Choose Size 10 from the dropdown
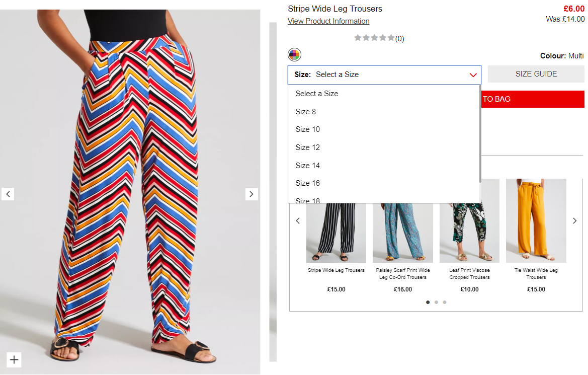The height and width of the screenshot is (375, 588). coord(308,129)
